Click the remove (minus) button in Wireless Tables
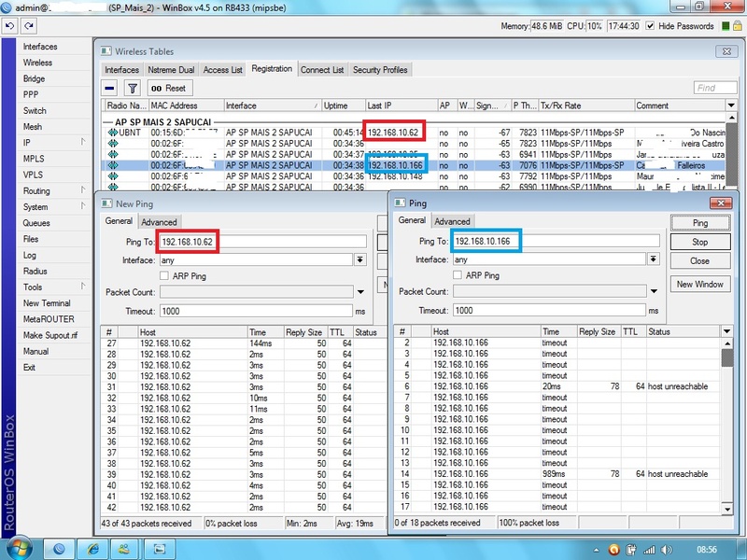Screen dimensions: 747x560 [109, 88]
